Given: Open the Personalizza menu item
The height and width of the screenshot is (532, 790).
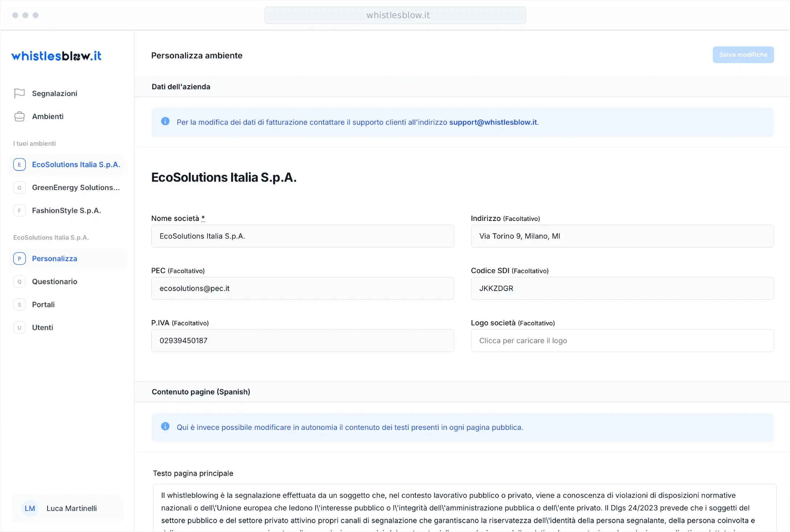Looking at the screenshot, I should point(55,259).
